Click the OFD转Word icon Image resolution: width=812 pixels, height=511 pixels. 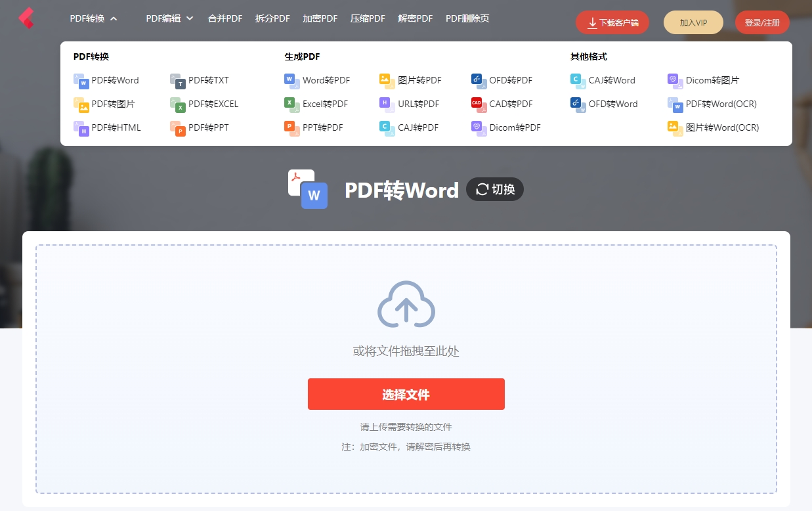pyautogui.click(x=578, y=104)
